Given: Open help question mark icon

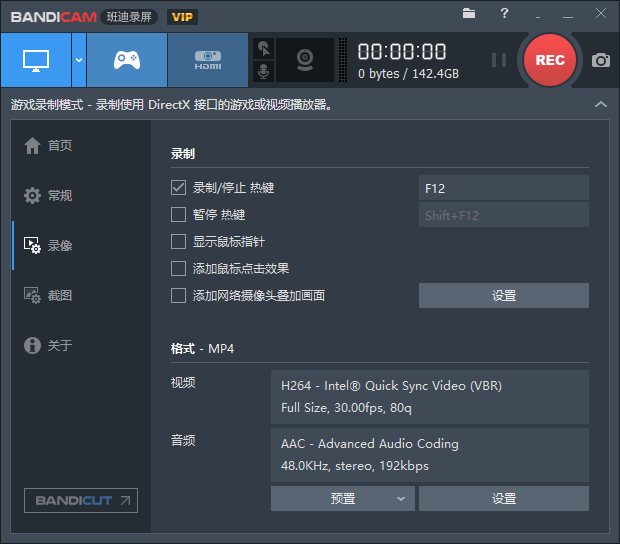Looking at the screenshot, I should point(504,13).
